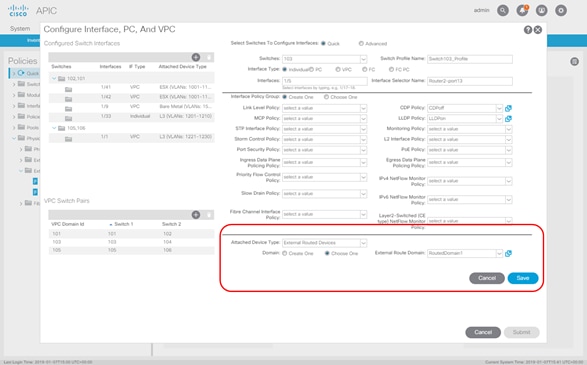Viewport: 587px width, 365px height.
Task: Click the Interfaces input field
Action: click(325, 81)
